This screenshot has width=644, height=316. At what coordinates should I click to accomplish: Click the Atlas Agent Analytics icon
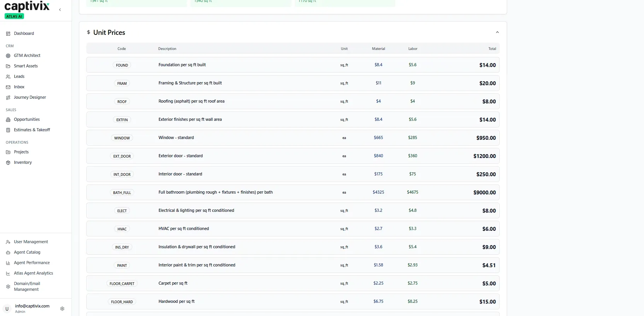click(x=8, y=273)
